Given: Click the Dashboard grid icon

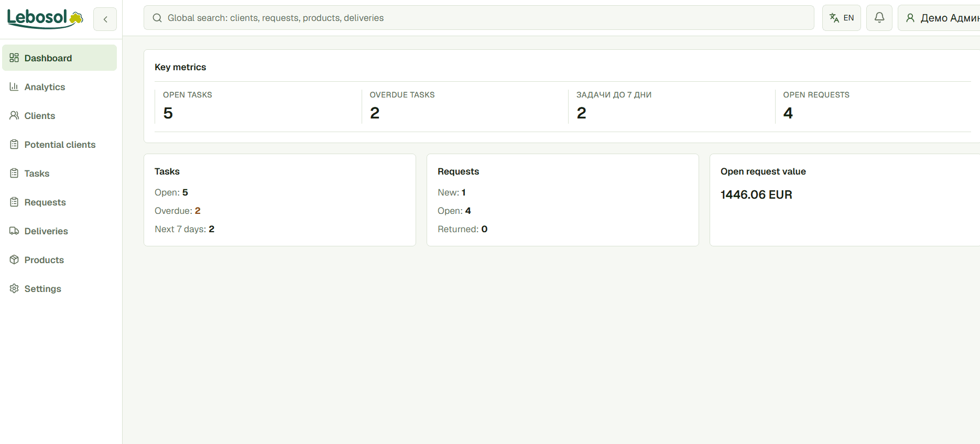Looking at the screenshot, I should tap(14, 58).
